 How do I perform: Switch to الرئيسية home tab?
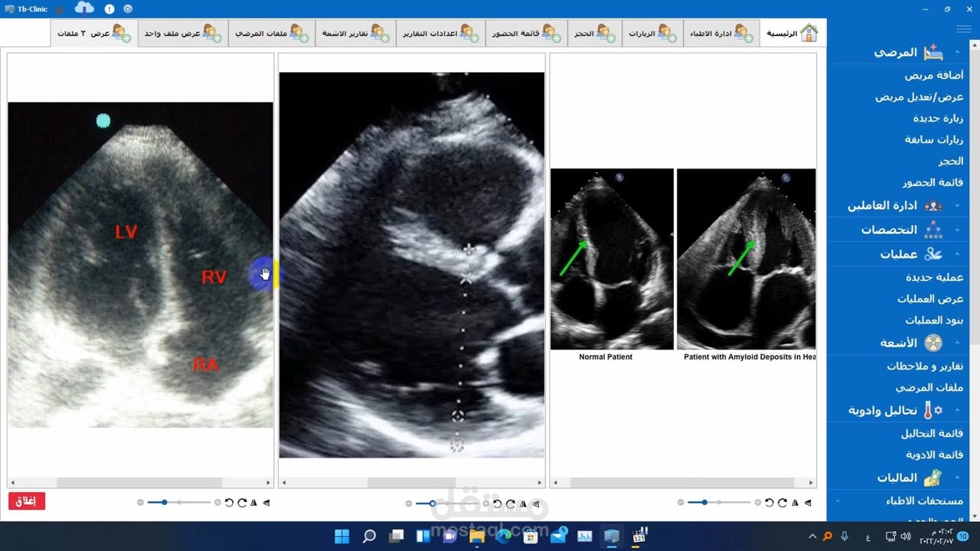click(x=792, y=34)
